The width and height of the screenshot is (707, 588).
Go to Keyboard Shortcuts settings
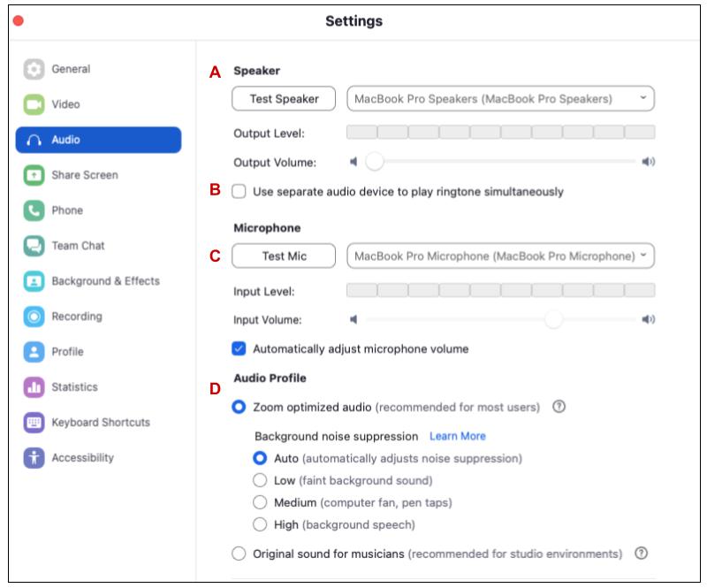(x=100, y=423)
